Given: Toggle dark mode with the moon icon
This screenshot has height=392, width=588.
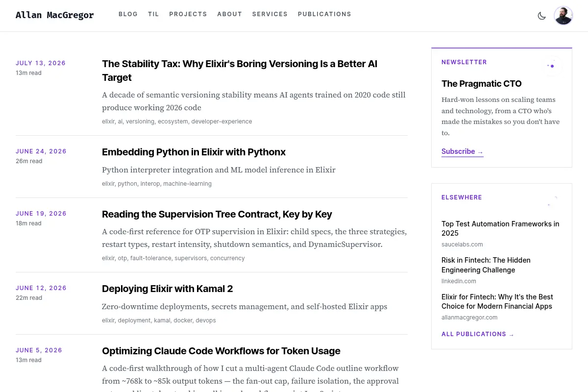Looking at the screenshot, I should point(541,16).
